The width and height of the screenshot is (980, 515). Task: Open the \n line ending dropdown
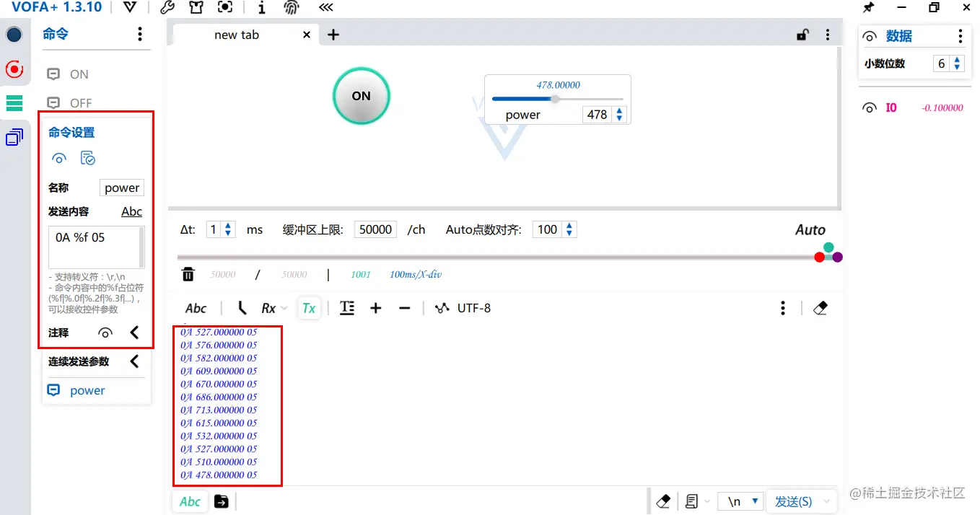742,501
